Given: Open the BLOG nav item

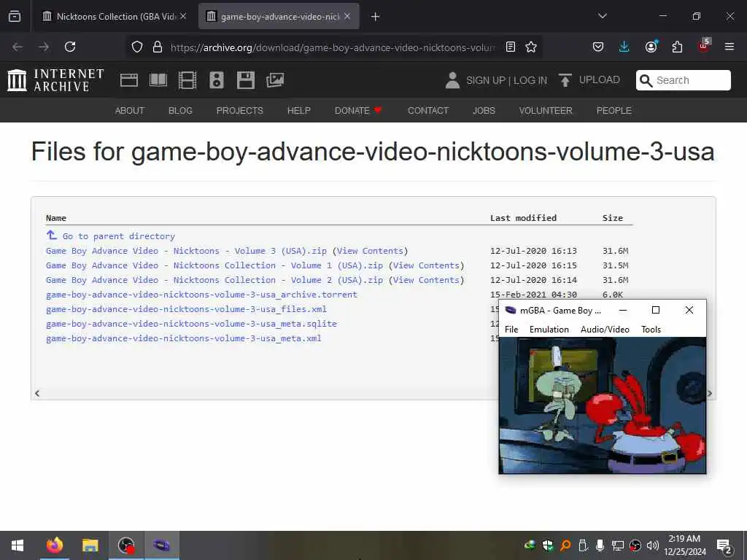Looking at the screenshot, I should [181, 111].
